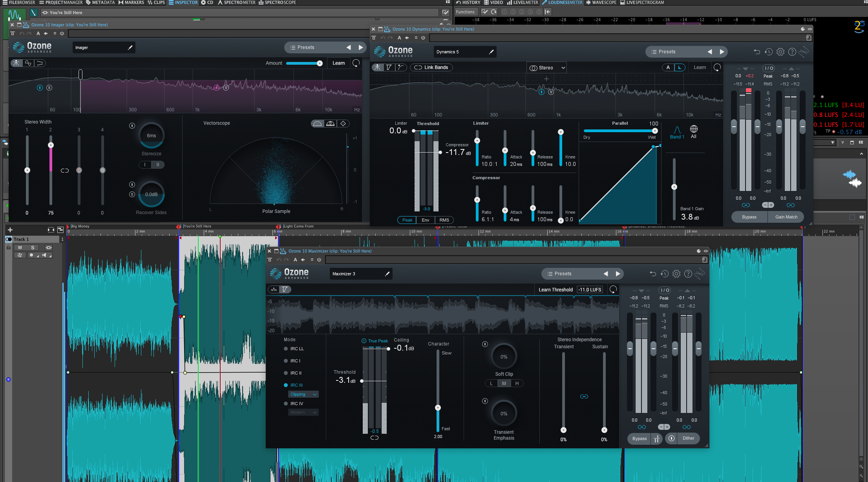Edit Maximizer 3 name pencil icon
The image size is (868, 482).
click(387, 274)
